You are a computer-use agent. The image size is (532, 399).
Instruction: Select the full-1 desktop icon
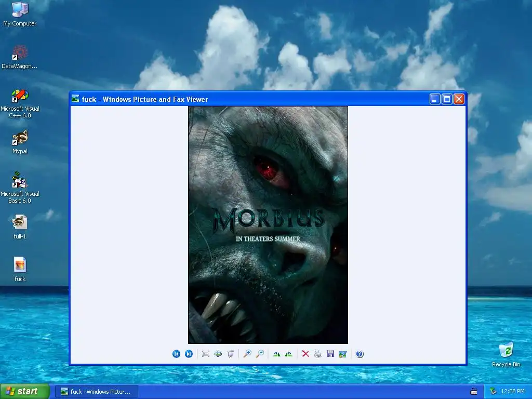pyautogui.click(x=20, y=228)
